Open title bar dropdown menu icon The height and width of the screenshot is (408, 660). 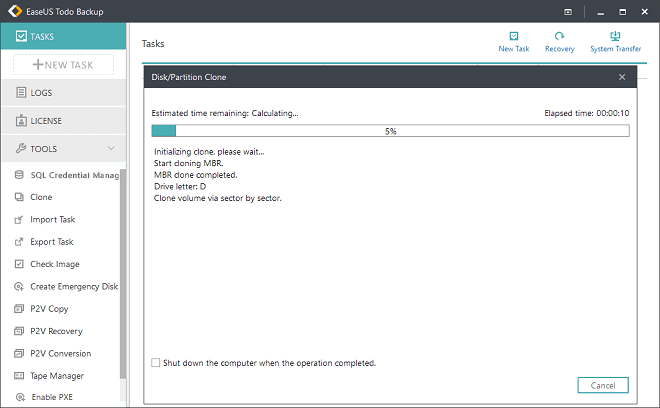[x=569, y=12]
